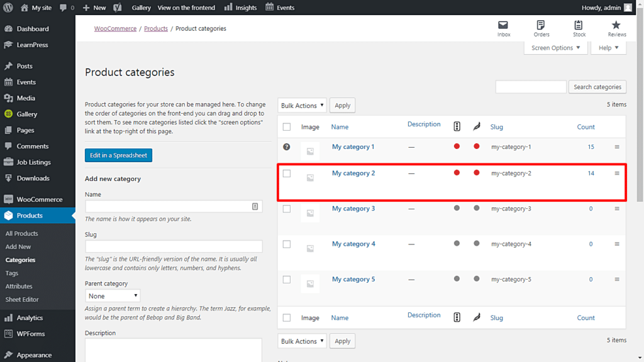Select the checkbox for My category 3
The image size is (644, 362).
pyautogui.click(x=286, y=208)
